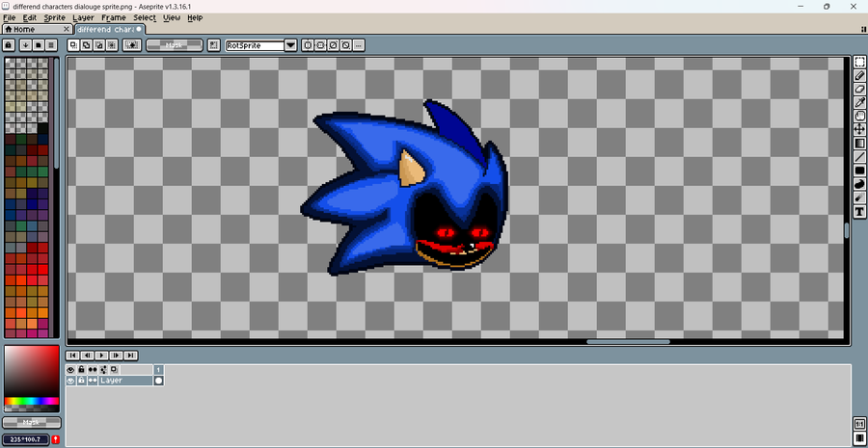Click the Mask background color button bottom left
This screenshot has width=868, height=448.
[x=32, y=423]
